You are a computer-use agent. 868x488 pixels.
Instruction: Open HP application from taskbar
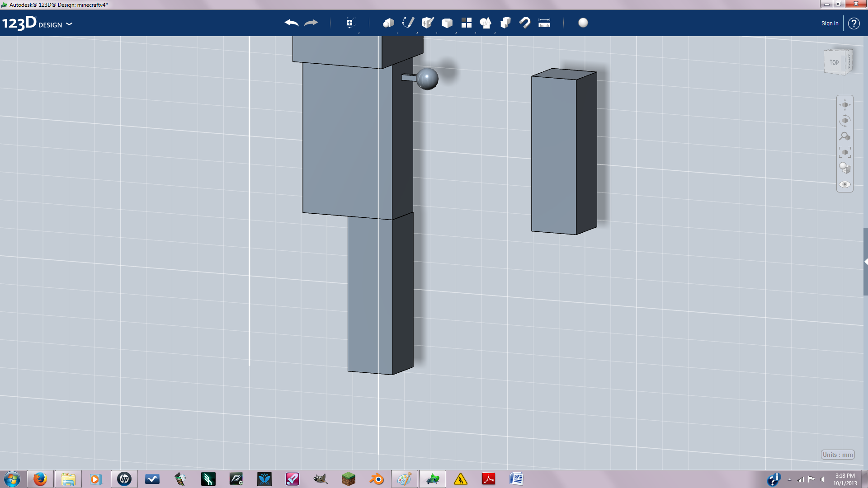coord(124,479)
